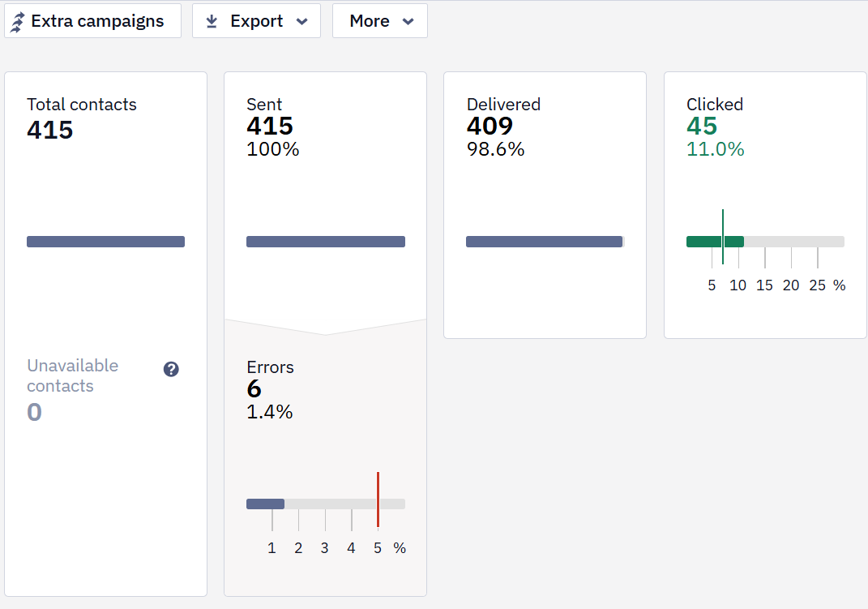Viewport: 868px width, 609px height.
Task: Click the 3 tick label on Errors scale
Action: pyautogui.click(x=324, y=548)
